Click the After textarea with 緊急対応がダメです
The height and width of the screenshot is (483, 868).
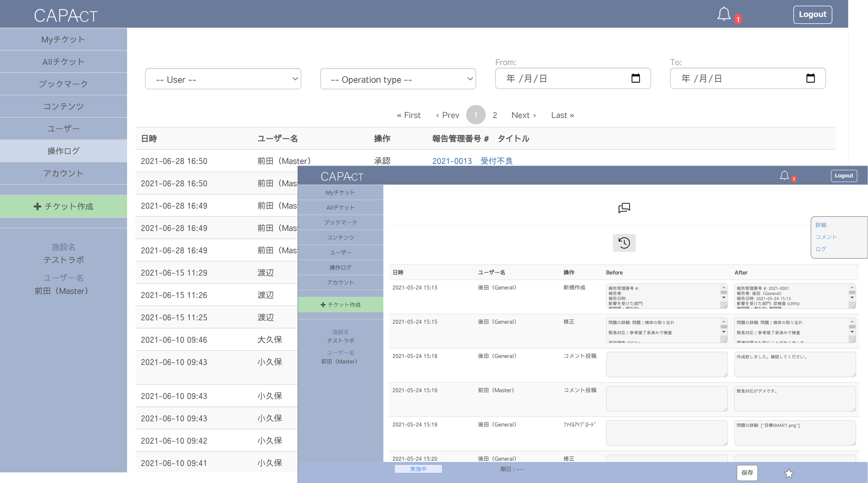point(795,398)
